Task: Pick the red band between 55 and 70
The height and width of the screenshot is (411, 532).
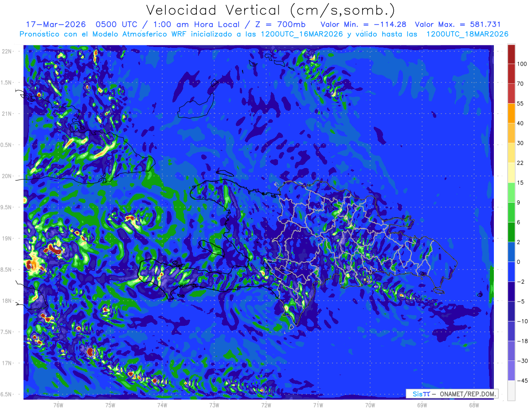Action: point(511,93)
